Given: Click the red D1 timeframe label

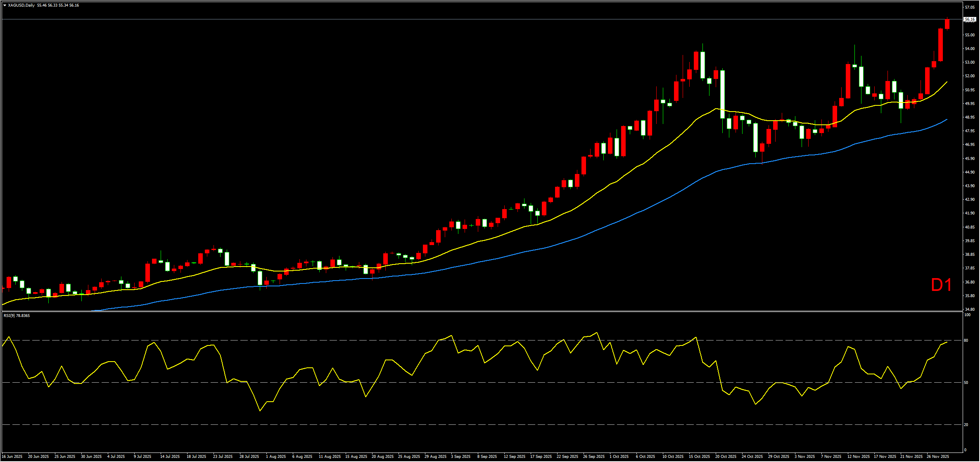Looking at the screenshot, I should (941, 285).
